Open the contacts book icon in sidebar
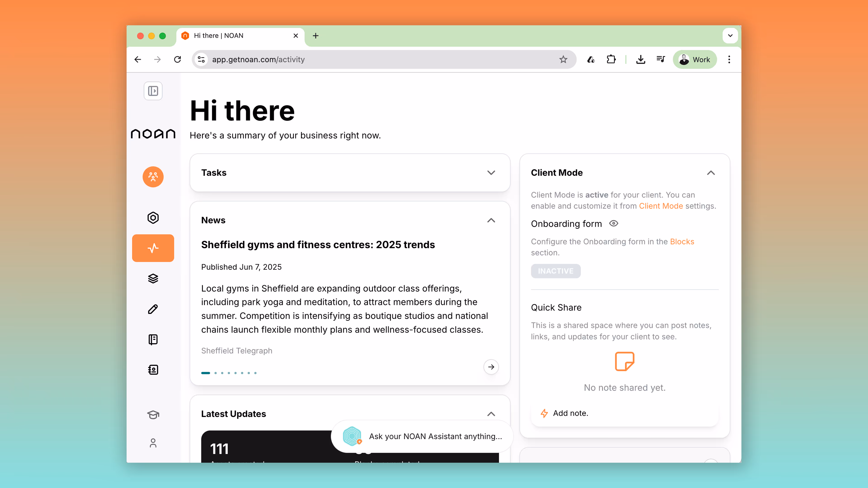Image resolution: width=868 pixels, height=488 pixels. pyautogui.click(x=153, y=370)
